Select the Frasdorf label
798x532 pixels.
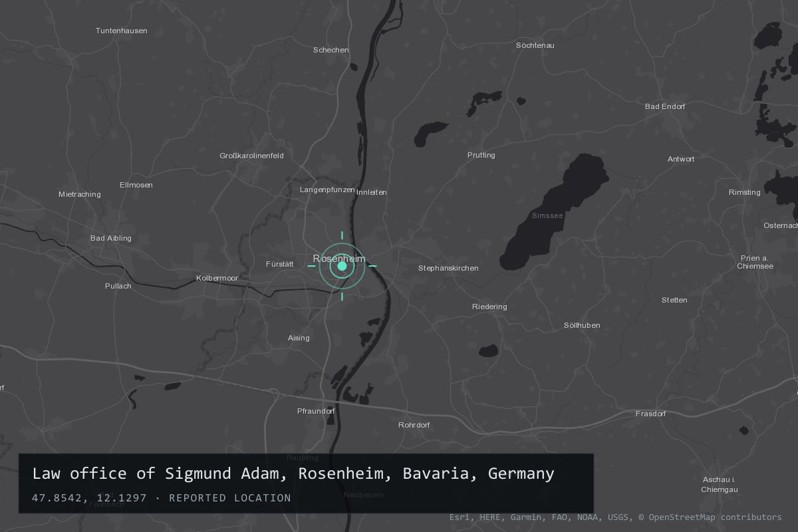tap(651, 414)
